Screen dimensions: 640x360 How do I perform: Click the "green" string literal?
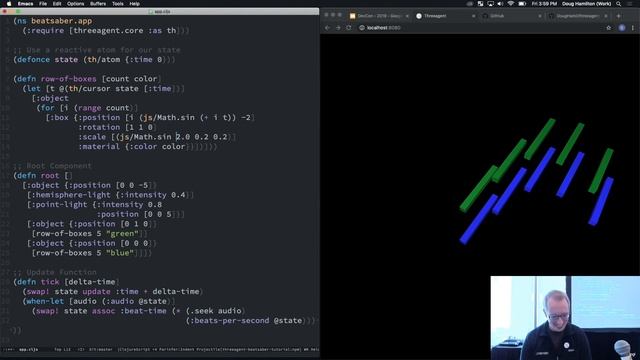point(122,233)
